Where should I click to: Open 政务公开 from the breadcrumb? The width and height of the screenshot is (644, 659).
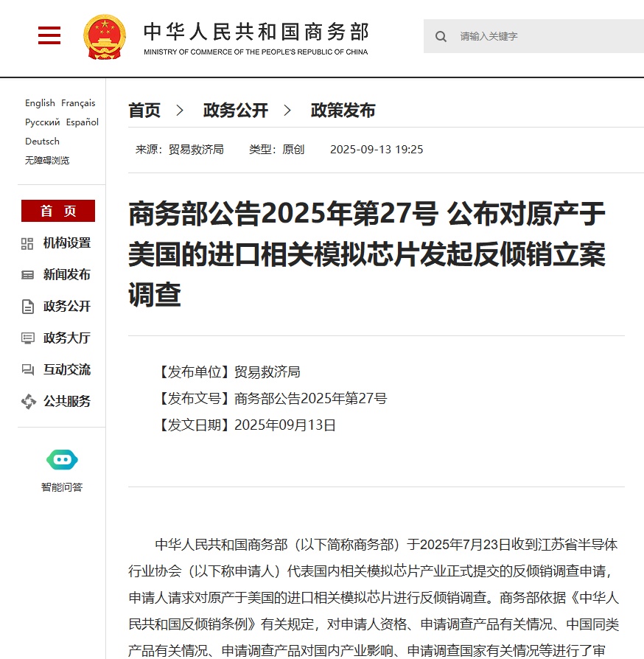pyautogui.click(x=235, y=111)
